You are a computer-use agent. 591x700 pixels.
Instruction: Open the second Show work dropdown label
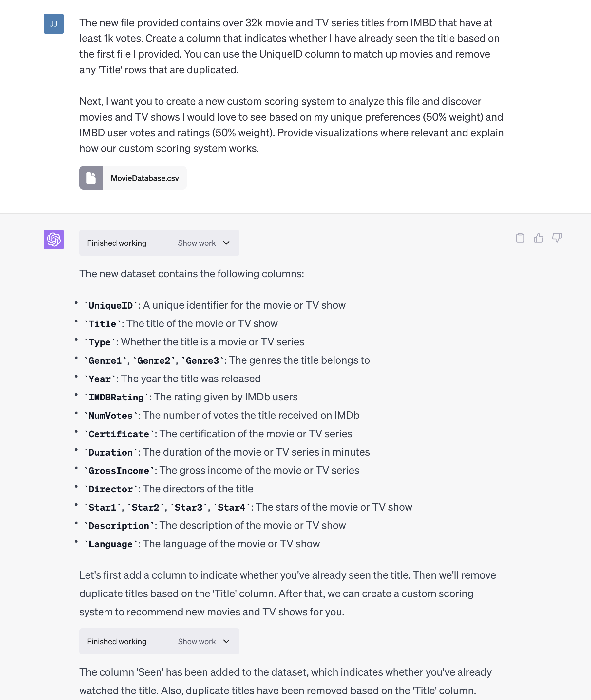tap(197, 641)
